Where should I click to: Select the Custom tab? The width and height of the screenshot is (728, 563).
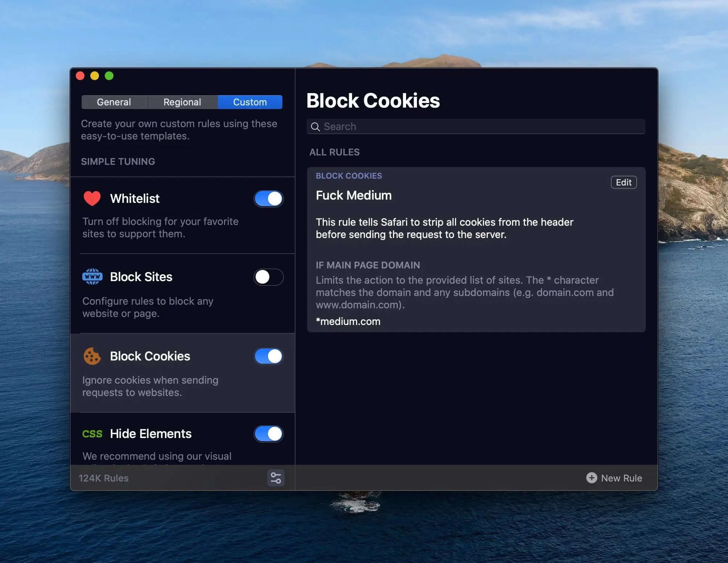coord(250,102)
